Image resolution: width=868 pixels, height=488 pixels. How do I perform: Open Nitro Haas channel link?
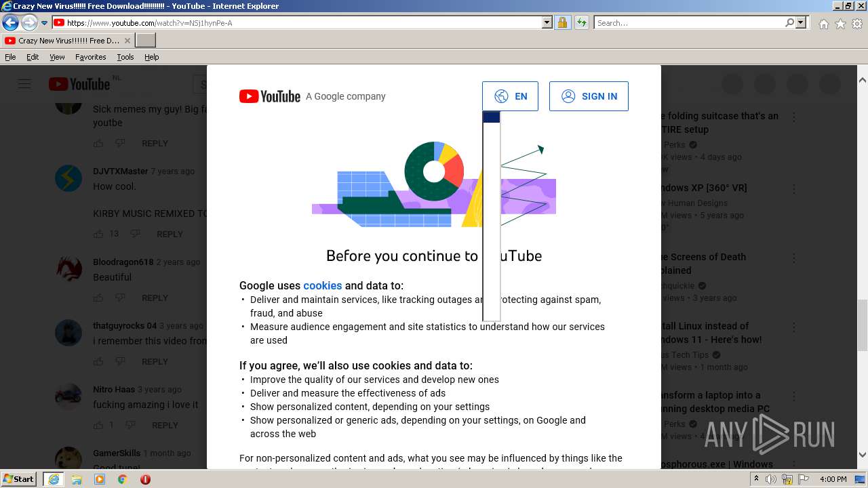114,390
